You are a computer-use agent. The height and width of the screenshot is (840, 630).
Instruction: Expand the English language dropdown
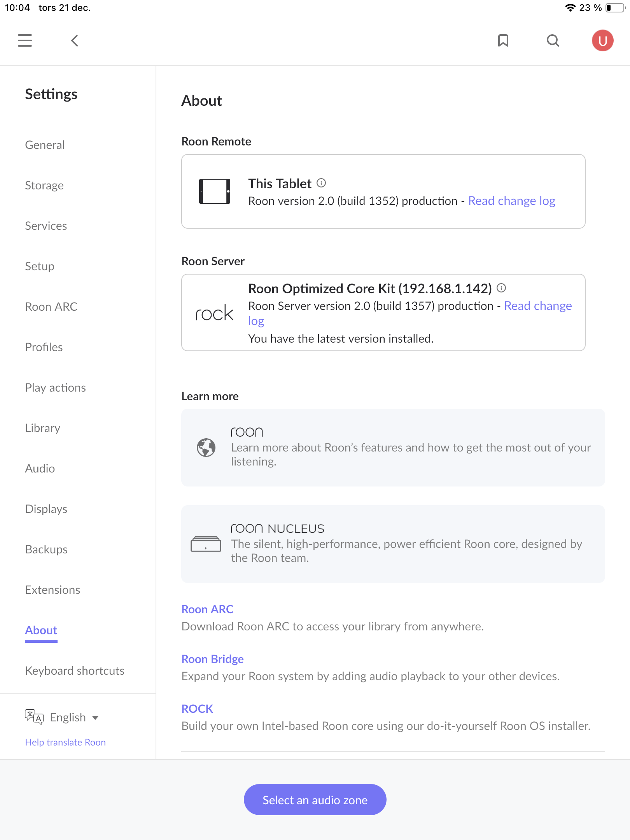[74, 717]
